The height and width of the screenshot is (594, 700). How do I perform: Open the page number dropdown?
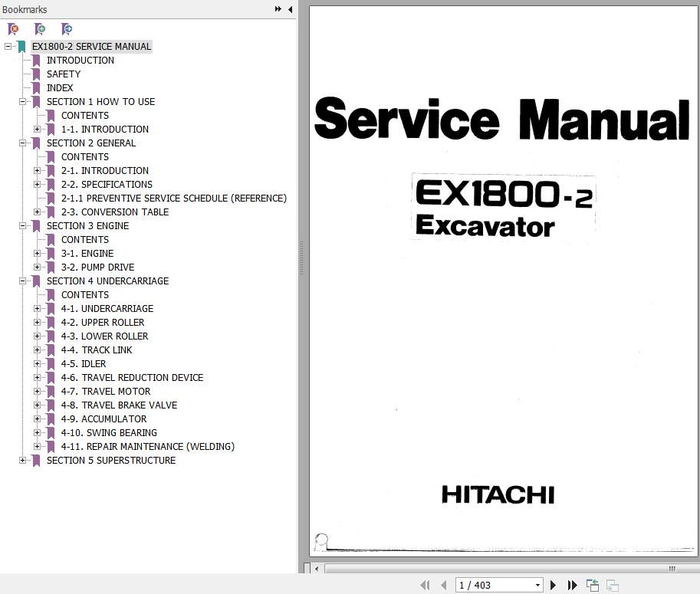[538, 585]
